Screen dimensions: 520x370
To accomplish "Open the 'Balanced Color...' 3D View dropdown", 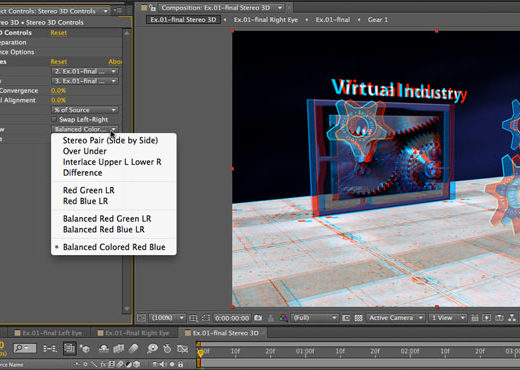I will pyautogui.click(x=85, y=129).
